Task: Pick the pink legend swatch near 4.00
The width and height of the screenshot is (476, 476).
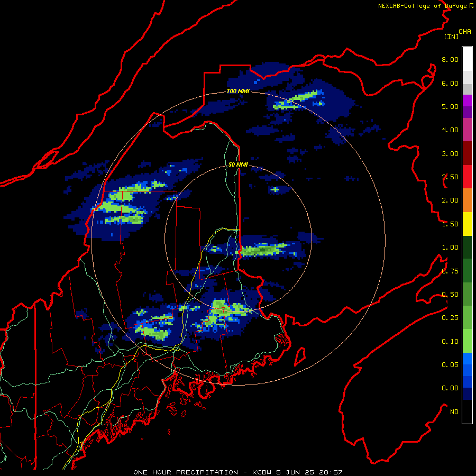Action: pos(467,130)
